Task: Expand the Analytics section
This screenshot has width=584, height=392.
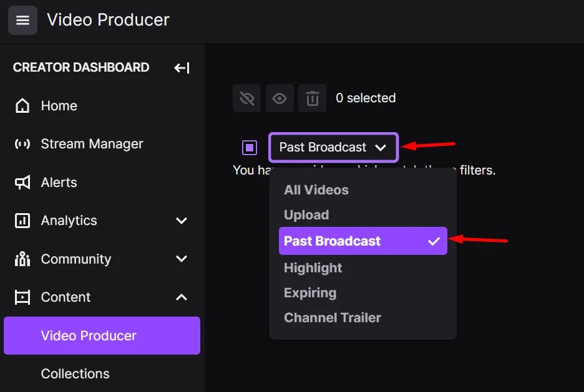Action: 181,220
